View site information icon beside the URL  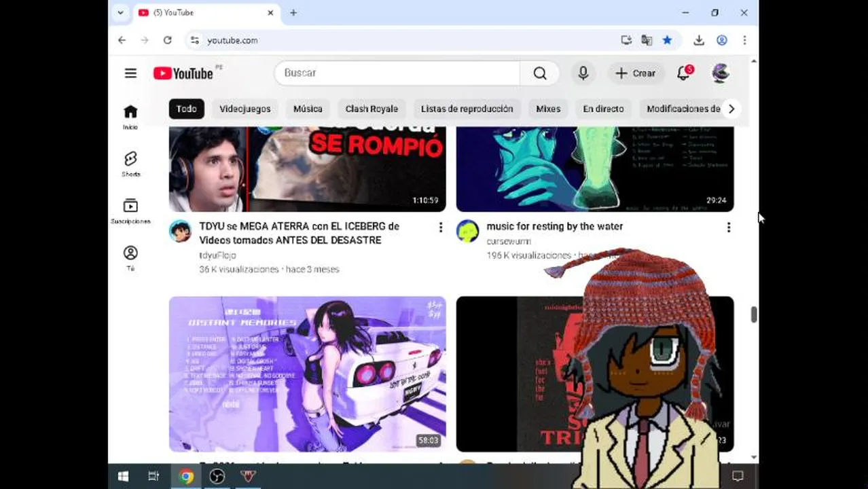coord(195,40)
